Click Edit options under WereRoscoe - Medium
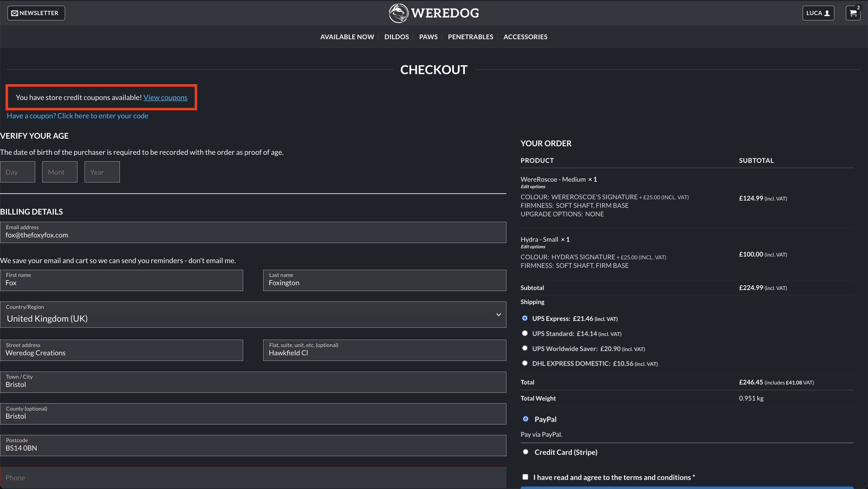The width and height of the screenshot is (868, 489). 533,186
